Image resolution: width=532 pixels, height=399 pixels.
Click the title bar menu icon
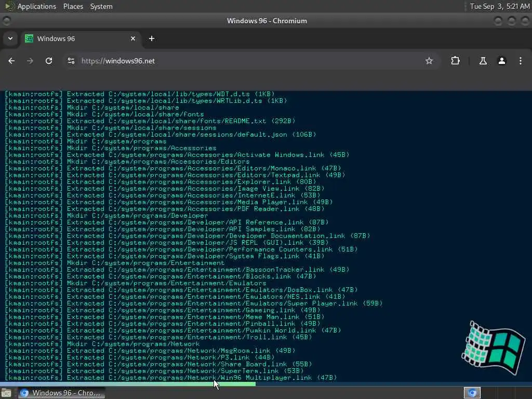(x=6, y=21)
